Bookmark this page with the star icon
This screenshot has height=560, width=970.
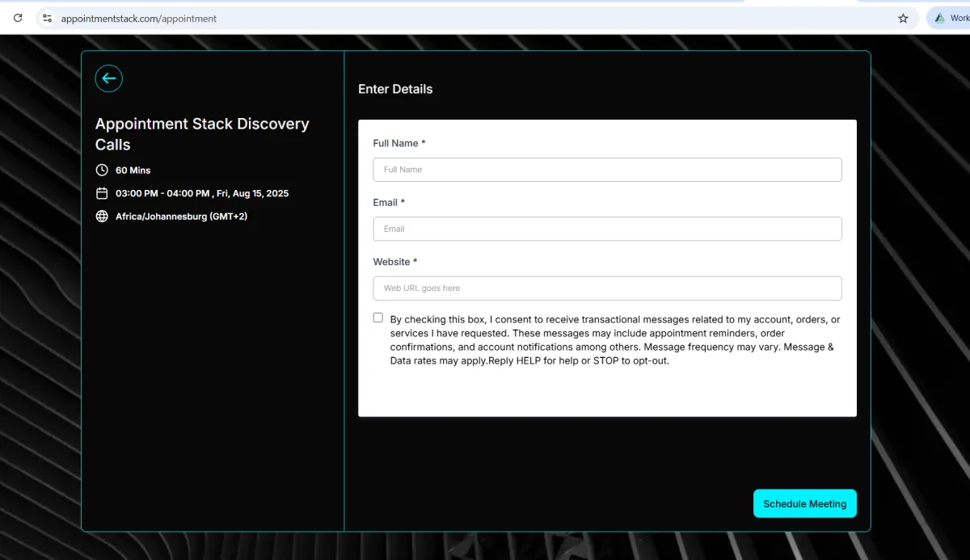click(903, 18)
